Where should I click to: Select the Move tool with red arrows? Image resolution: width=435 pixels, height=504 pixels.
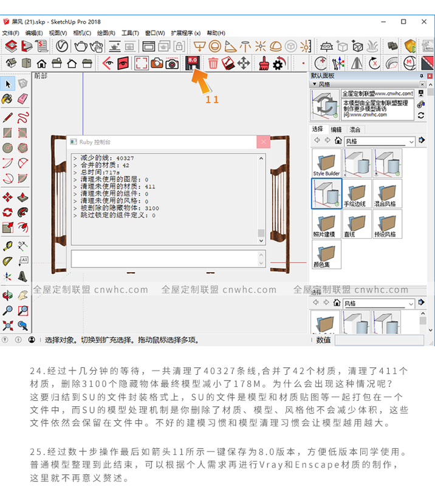(8, 197)
